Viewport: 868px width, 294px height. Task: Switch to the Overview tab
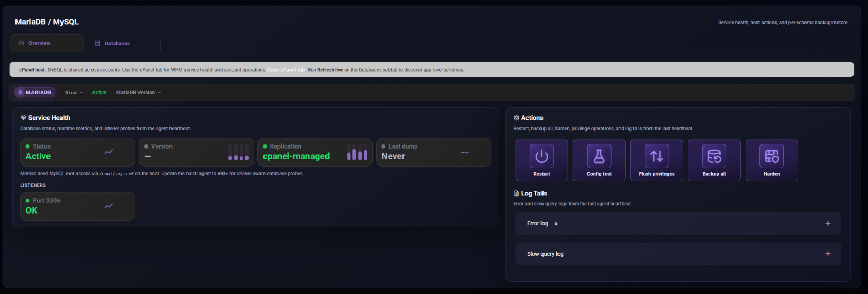47,43
